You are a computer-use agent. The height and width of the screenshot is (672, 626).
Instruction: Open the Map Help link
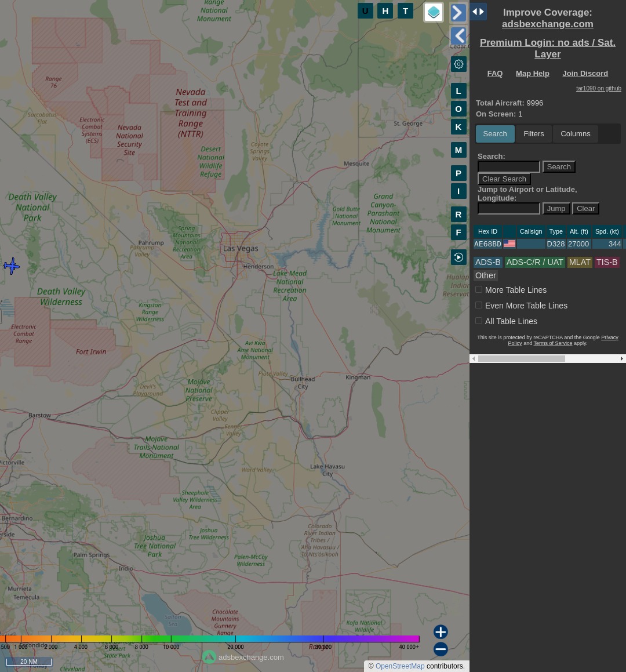[x=533, y=73]
